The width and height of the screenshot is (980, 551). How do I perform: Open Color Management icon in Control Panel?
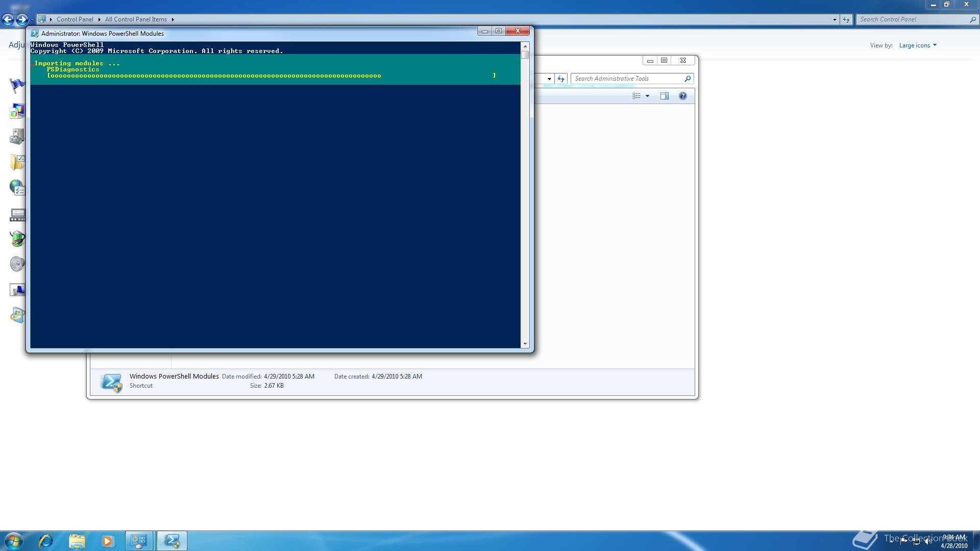click(17, 111)
